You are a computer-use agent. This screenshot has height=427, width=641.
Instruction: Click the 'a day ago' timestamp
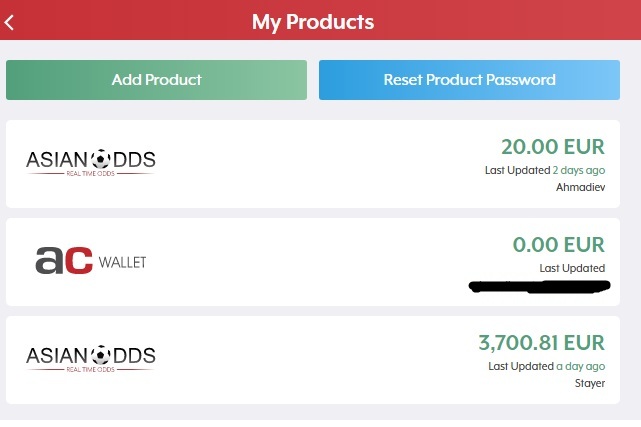coord(580,367)
